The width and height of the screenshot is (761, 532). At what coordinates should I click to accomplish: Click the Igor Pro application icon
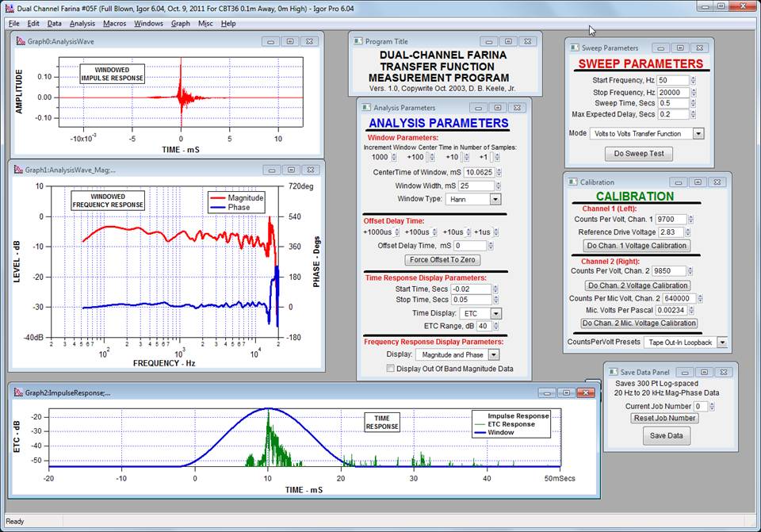point(10,8)
